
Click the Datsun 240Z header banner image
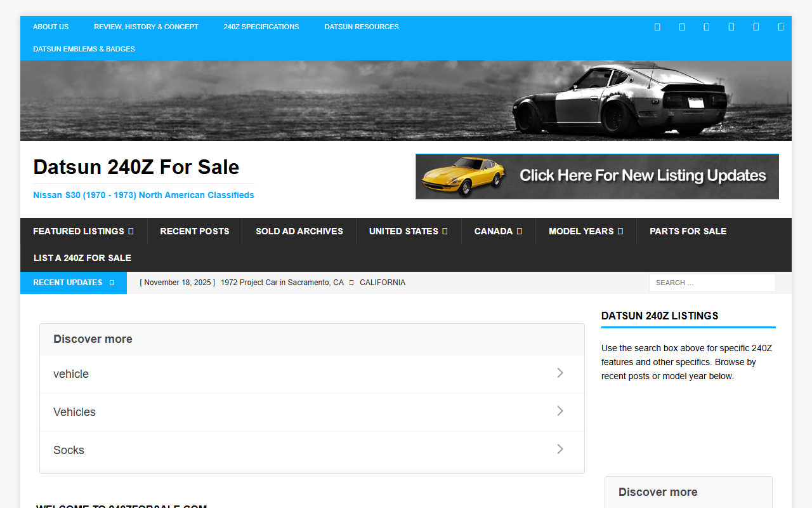coord(406,100)
